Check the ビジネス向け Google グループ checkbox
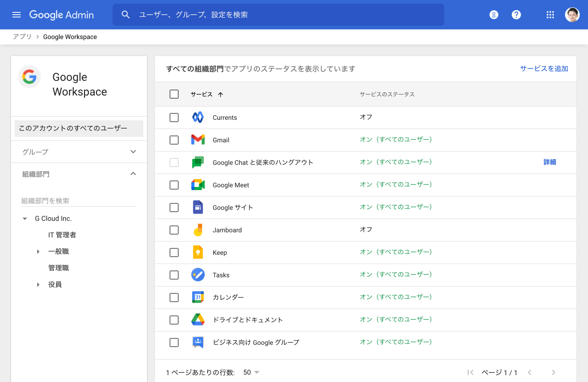Viewport: 588px width, 382px height. (x=174, y=343)
